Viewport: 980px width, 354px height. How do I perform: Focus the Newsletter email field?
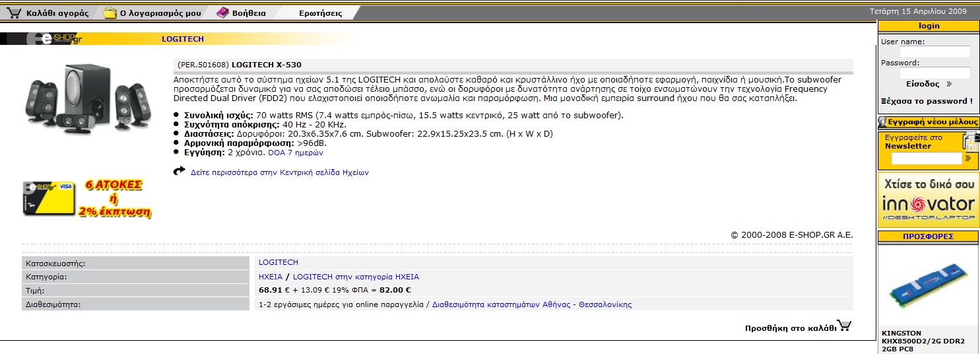click(x=927, y=159)
